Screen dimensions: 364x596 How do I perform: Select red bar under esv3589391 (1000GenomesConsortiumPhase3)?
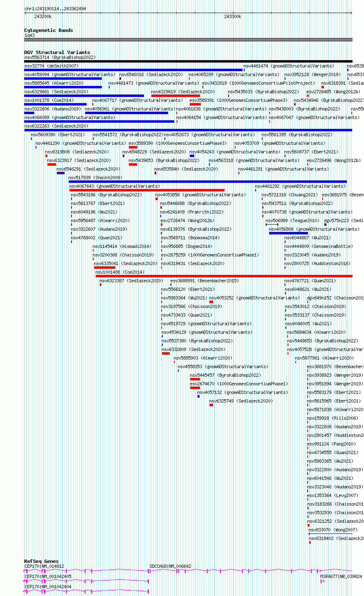pos(195,104)
